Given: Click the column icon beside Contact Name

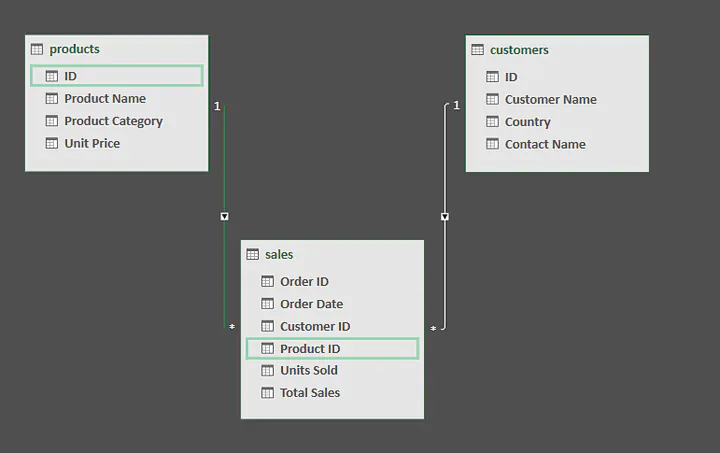Looking at the screenshot, I should click(493, 144).
